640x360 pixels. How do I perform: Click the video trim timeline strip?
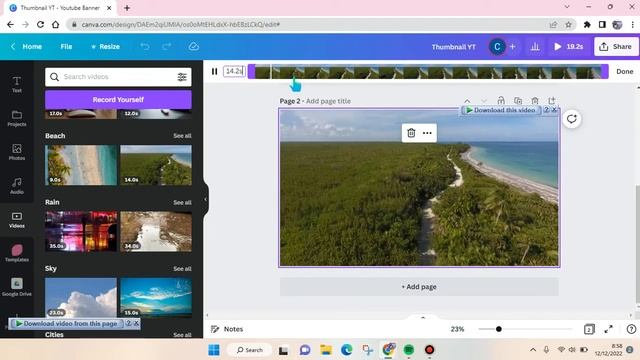tap(428, 71)
